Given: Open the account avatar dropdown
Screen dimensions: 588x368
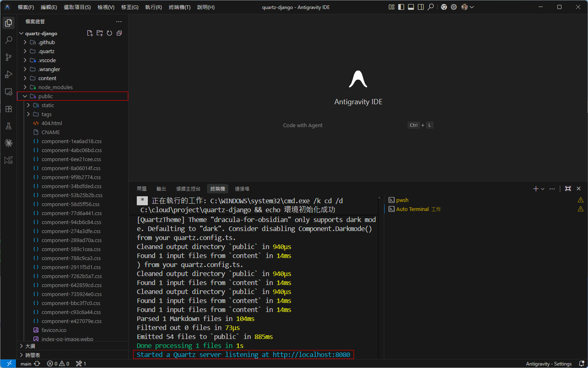Looking at the screenshot, I should coord(468,7).
